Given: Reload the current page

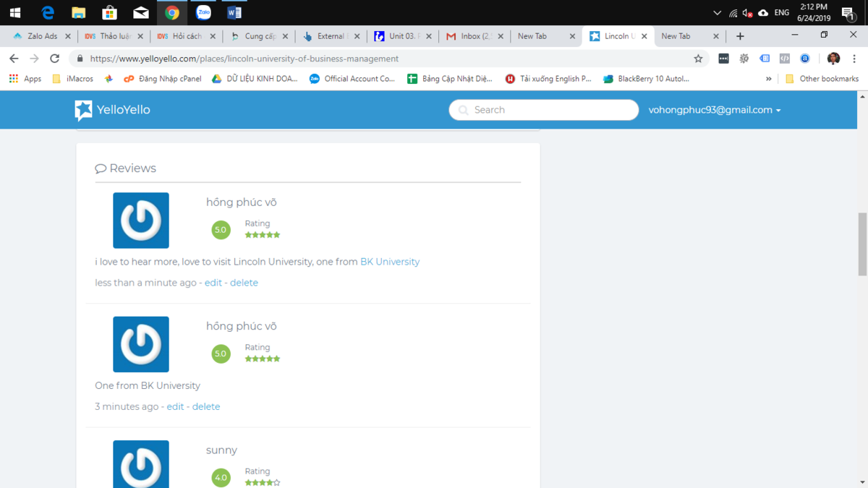Looking at the screenshot, I should click(55, 59).
